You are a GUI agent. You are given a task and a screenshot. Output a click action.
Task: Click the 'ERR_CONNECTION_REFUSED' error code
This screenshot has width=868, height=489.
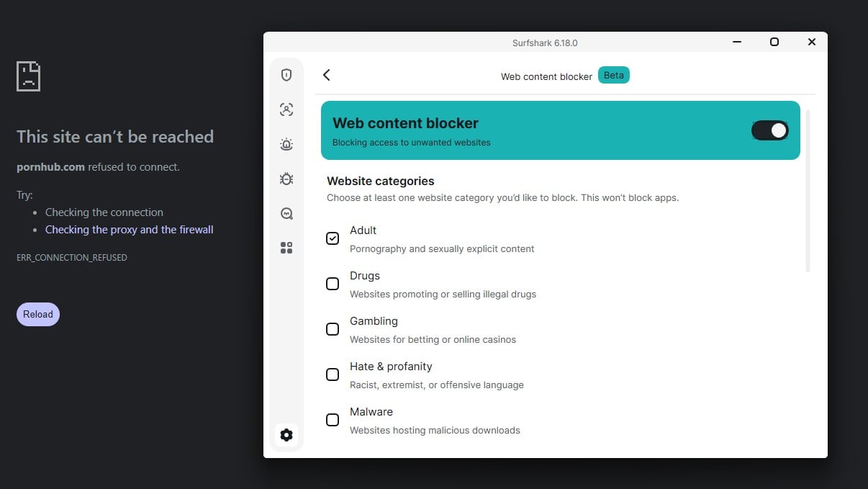(x=72, y=257)
